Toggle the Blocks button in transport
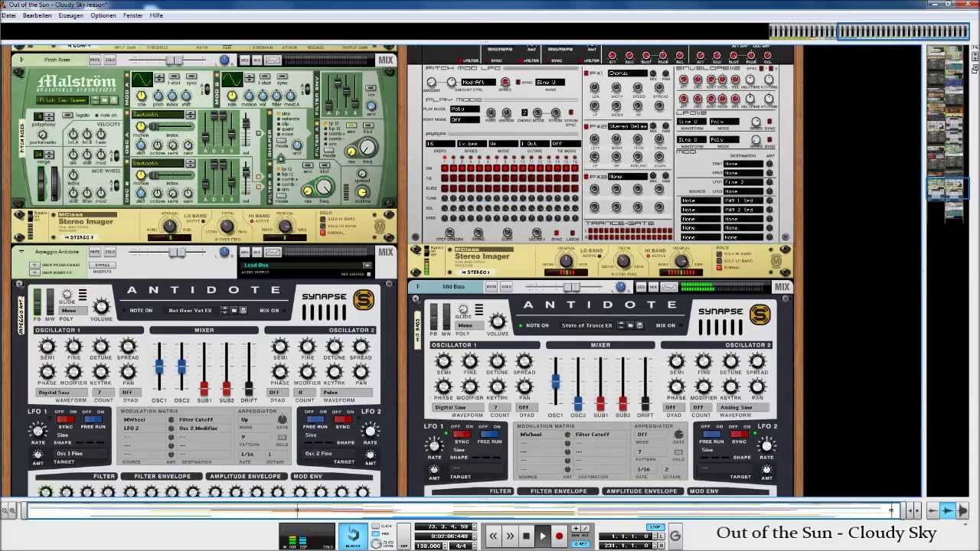The image size is (980, 551). pyautogui.click(x=353, y=536)
